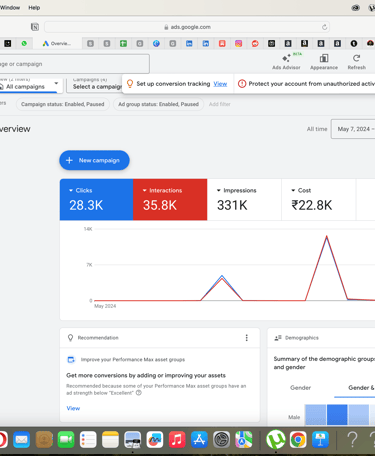The width and height of the screenshot is (375, 456).
Task: Switch to the WhatsApp browser tab
Action: pyautogui.click(x=24, y=43)
